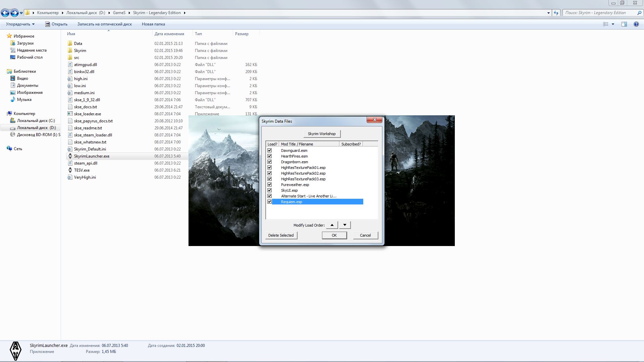Uncheck Requiem.esp checkbox
This screenshot has width=644, height=362.
pos(269,201)
